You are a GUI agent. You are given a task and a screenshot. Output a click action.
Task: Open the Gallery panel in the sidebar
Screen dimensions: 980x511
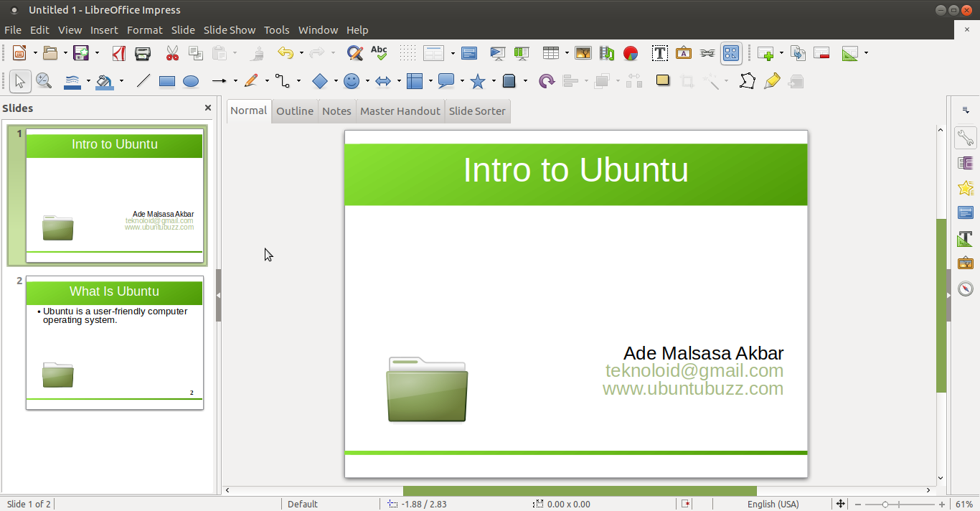(x=965, y=263)
